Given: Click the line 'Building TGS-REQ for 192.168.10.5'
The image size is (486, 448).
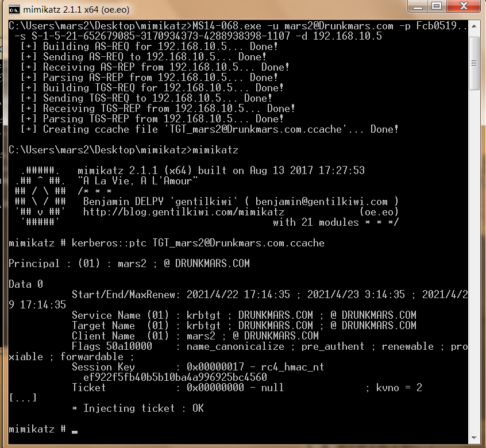Looking at the screenshot, I should [x=152, y=88].
